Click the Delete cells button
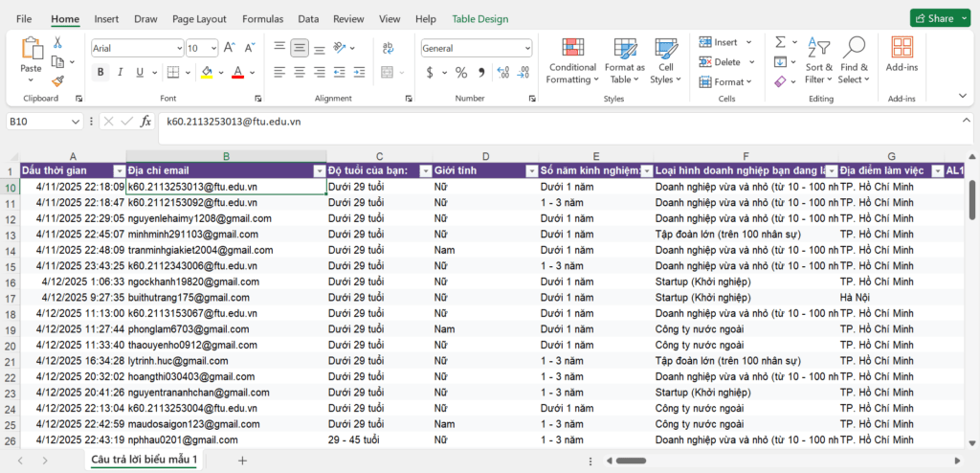 727,62
